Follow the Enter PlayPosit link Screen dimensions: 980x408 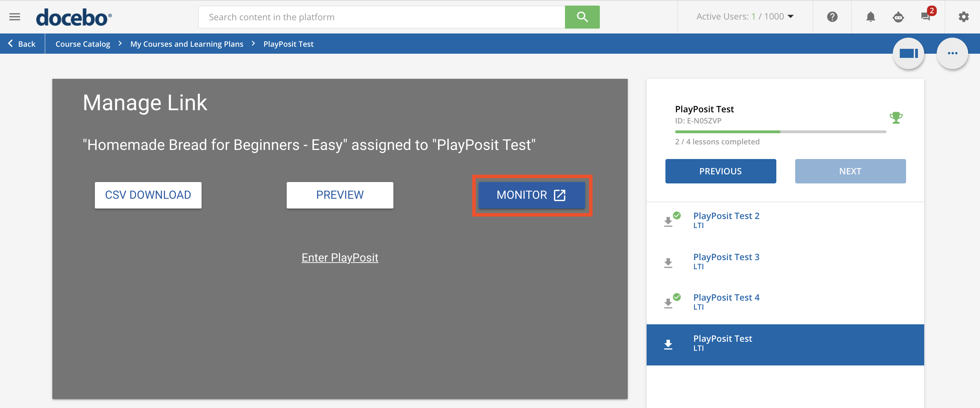click(x=339, y=257)
